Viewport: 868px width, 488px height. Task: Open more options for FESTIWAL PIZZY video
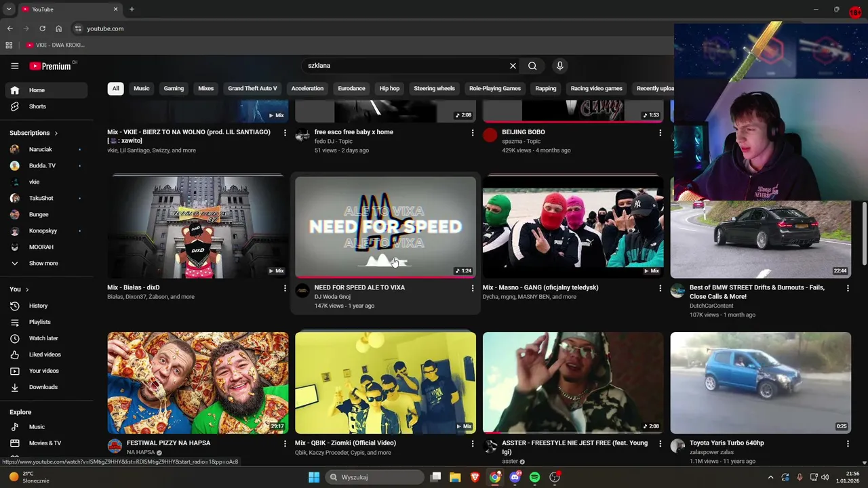tap(285, 443)
